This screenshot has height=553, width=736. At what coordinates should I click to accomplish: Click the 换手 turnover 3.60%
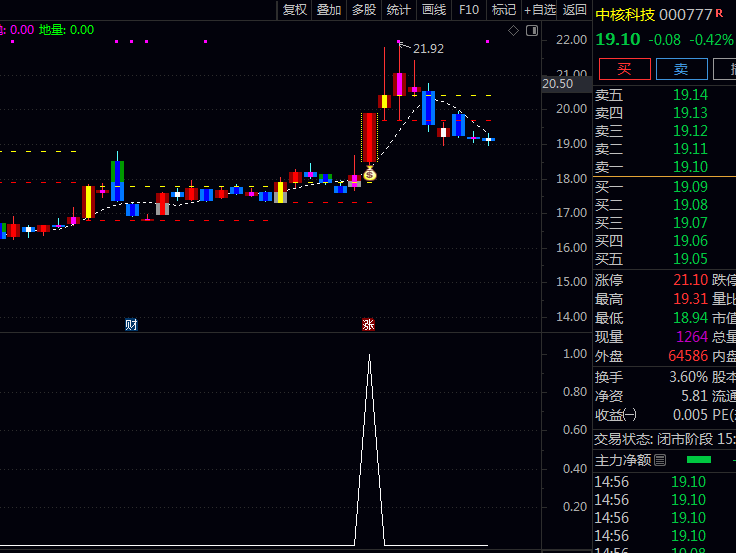(688, 377)
